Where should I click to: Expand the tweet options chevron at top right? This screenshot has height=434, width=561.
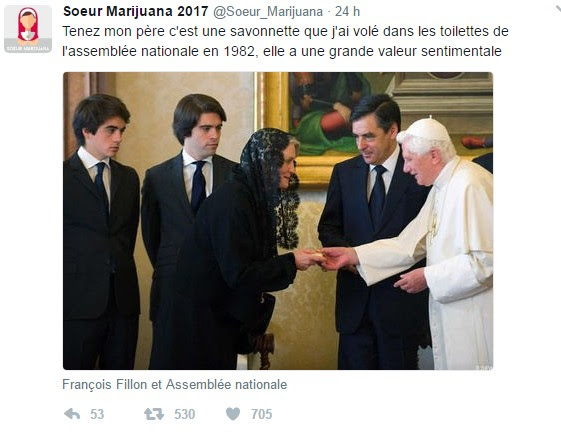pos(557,9)
